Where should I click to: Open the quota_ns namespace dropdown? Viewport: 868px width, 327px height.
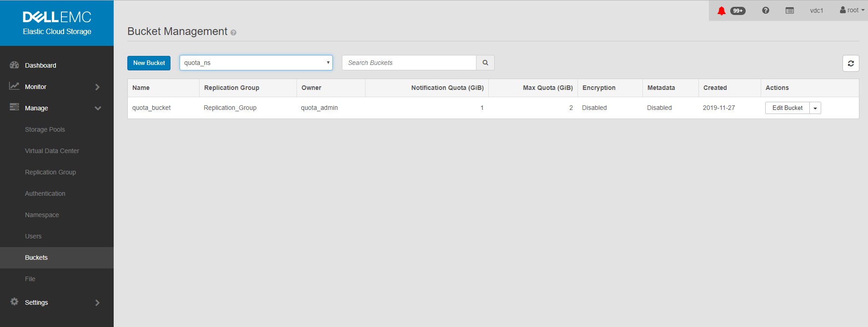[256, 63]
